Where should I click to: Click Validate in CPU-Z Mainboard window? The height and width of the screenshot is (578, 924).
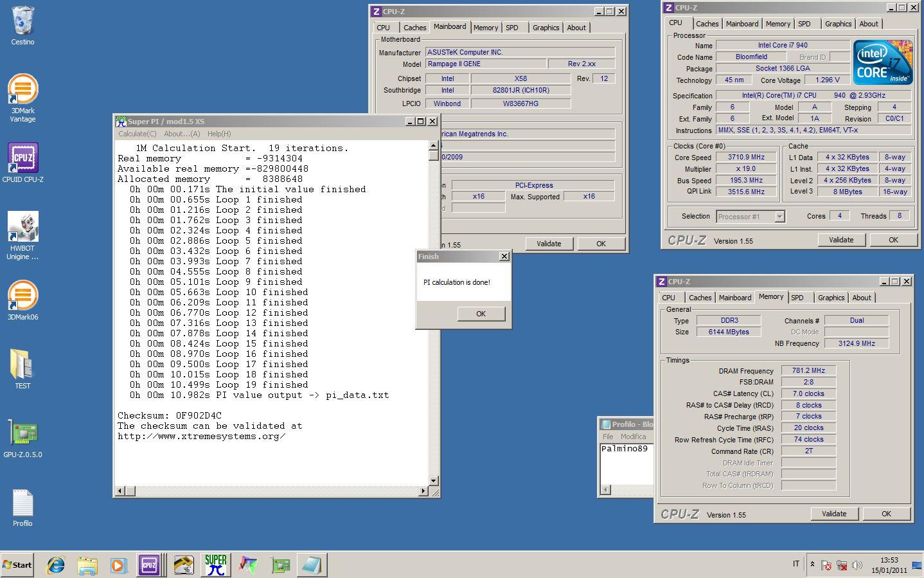click(x=549, y=244)
